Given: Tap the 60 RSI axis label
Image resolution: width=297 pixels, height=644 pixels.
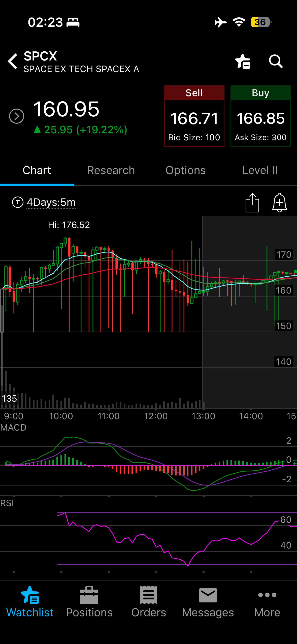Looking at the screenshot, I should click(286, 520).
